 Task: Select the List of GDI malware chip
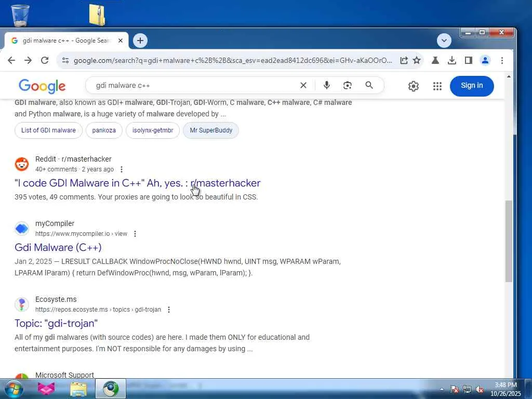pyautogui.click(x=48, y=130)
